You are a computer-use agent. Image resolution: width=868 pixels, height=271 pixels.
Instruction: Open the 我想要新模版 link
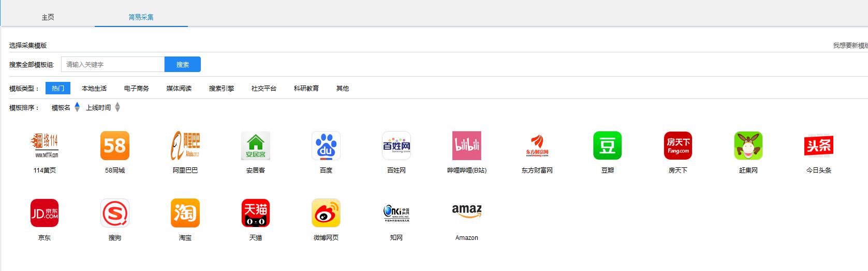pyautogui.click(x=850, y=46)
